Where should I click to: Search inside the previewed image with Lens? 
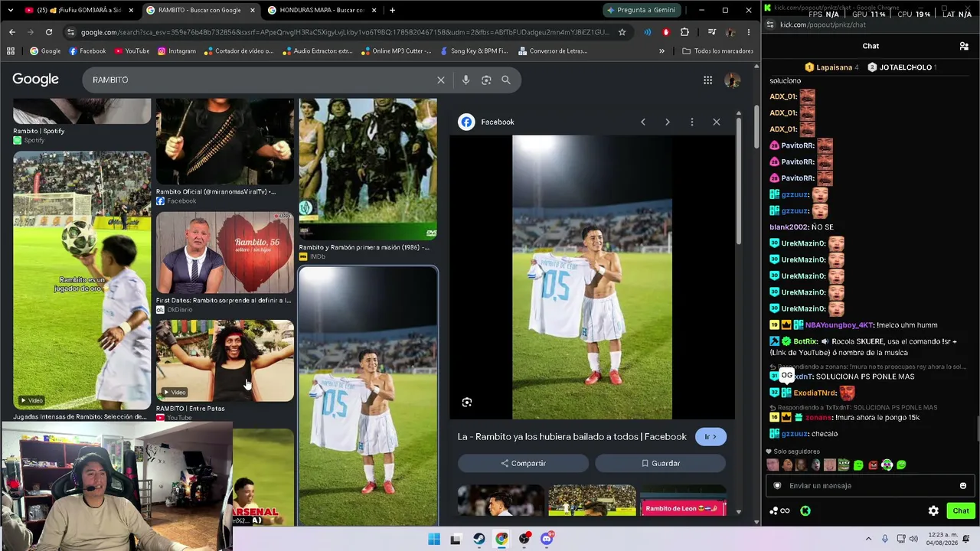tap(467, 403)
